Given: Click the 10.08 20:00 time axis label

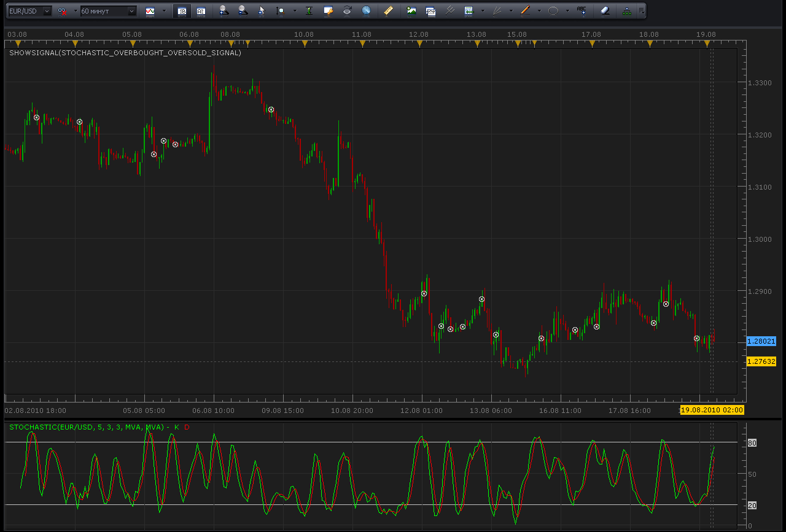Looking at the screenshot, I should [353, 411].
